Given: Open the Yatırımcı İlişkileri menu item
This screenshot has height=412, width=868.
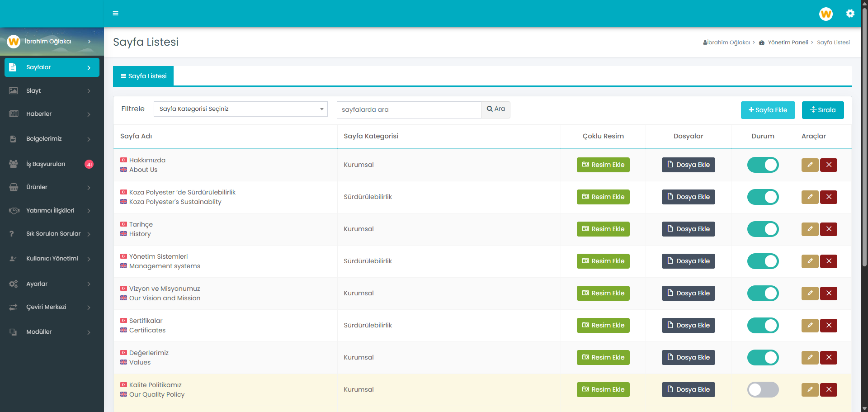Looking at the screenshot, I should (52, 211).
